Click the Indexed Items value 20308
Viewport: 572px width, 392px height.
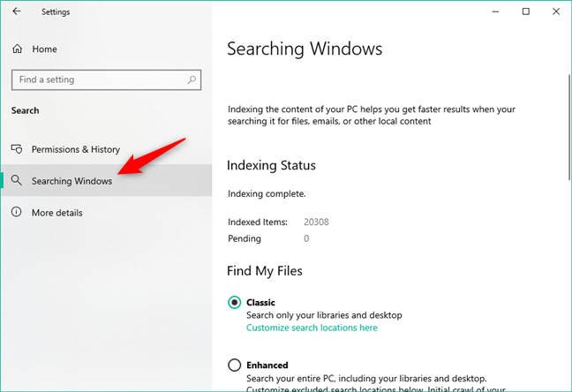316,222
